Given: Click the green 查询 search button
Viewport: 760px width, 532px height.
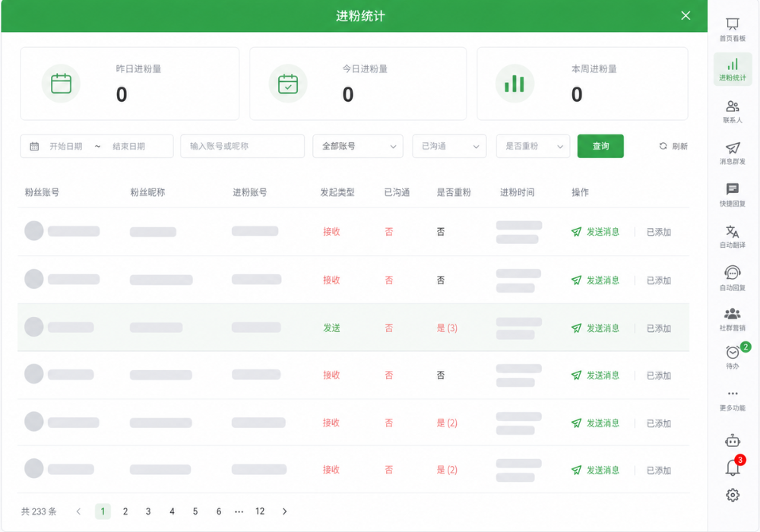Looking at the screenshot, I should [600, 147].
